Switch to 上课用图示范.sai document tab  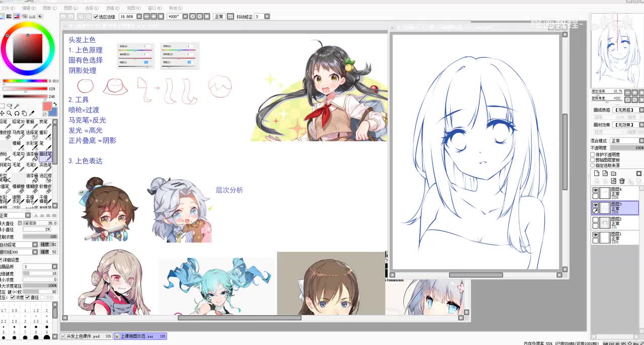click(140, 336)
